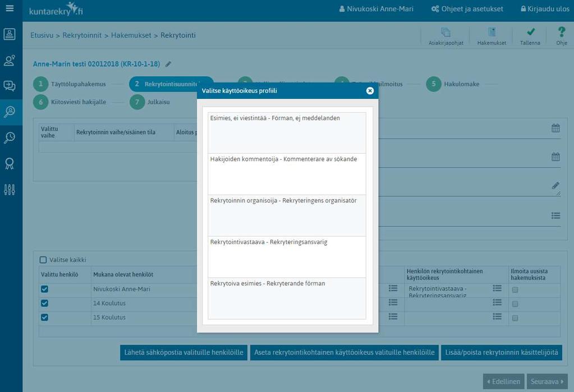Screen dimensions: 574x392
Task: Open the hamburger menu icon
Action: point(10,8)
